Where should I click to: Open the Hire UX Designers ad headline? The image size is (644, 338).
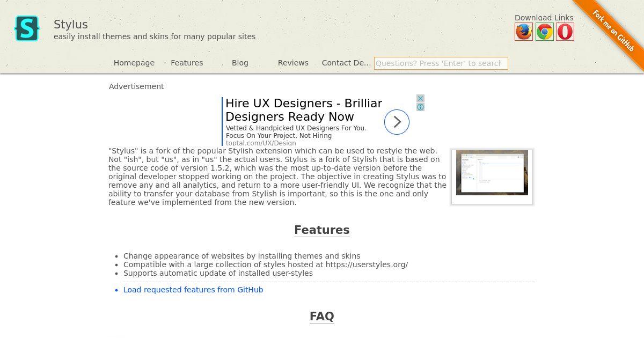[304, 109]
